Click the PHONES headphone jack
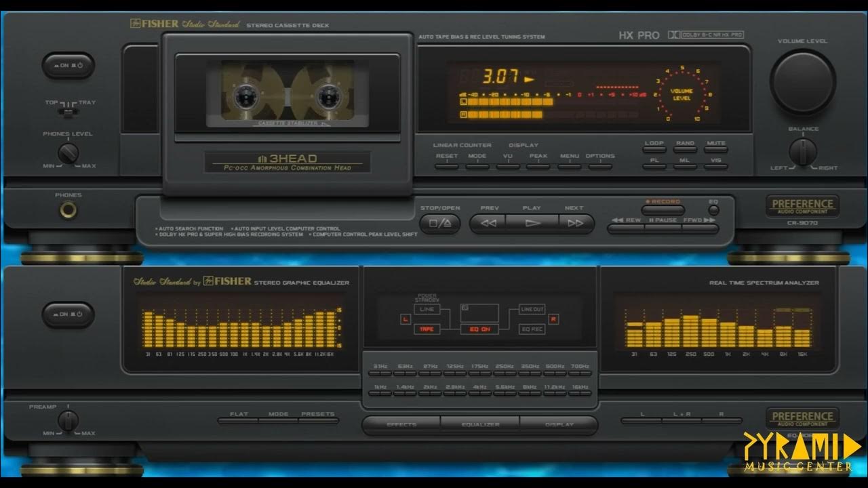 (68, 210)
